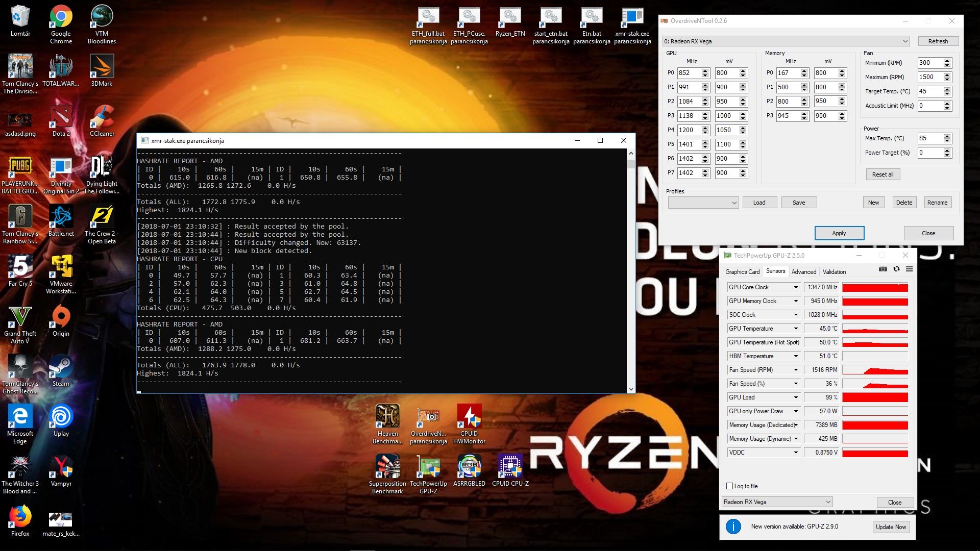This screenshot has height=551, width=980.
Task: Click Power Target field showing 0
Action: pos(930,153)
